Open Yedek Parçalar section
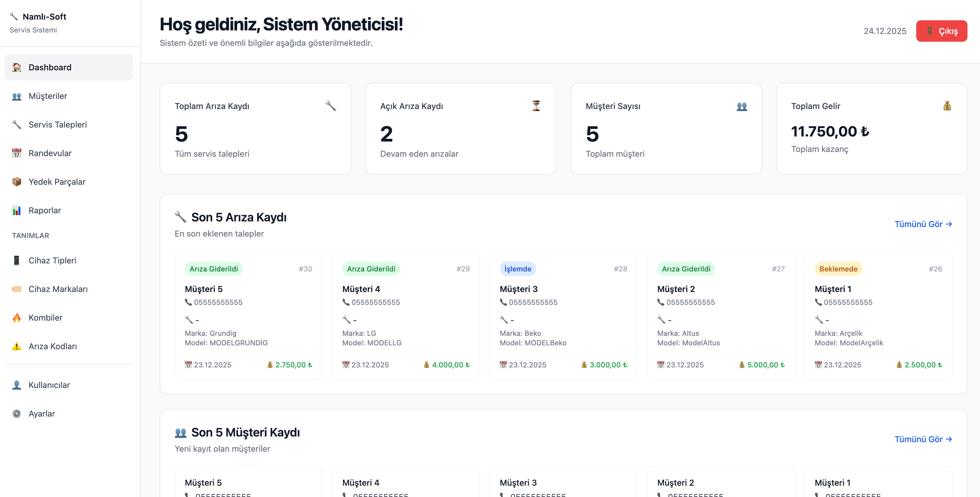Image resolution: width=980 pixels, height=497 pixels. [x=69, y=182]
